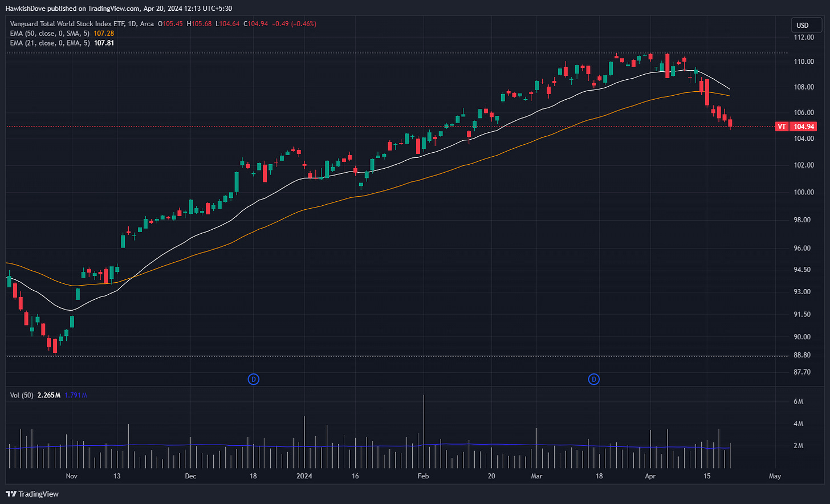Click the 2M volume axis label
Screen dimensions: 830x504
pos(799,446)
